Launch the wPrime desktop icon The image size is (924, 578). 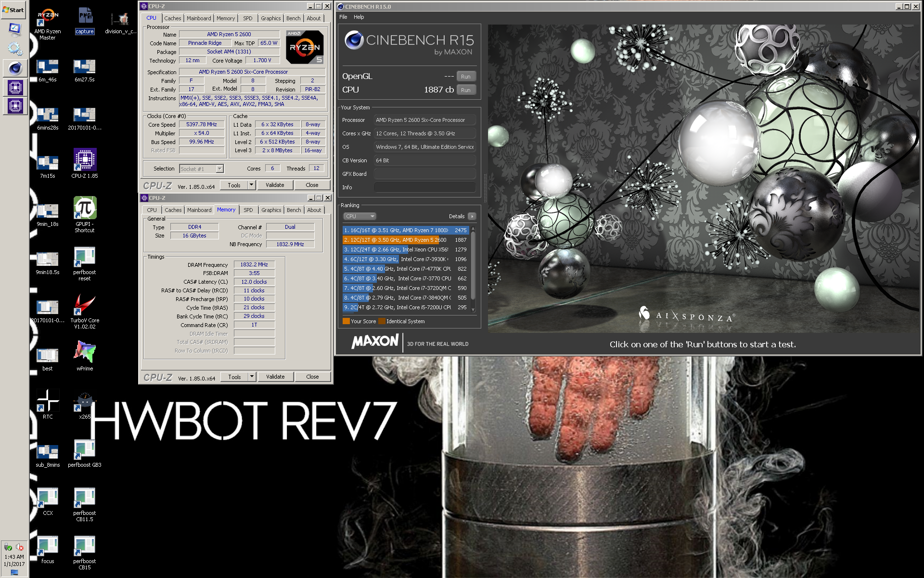(x=85, y=356)
